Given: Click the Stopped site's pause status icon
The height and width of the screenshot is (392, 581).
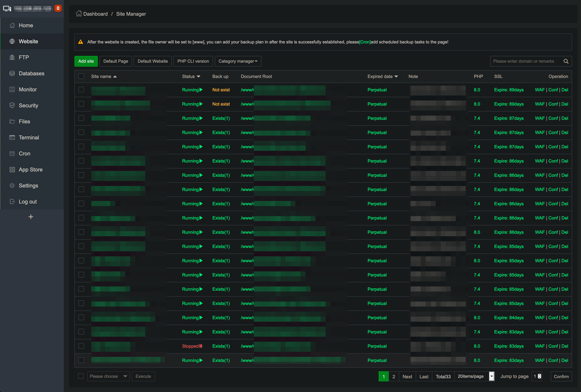Looking at the screenshot, I should 201,346.
